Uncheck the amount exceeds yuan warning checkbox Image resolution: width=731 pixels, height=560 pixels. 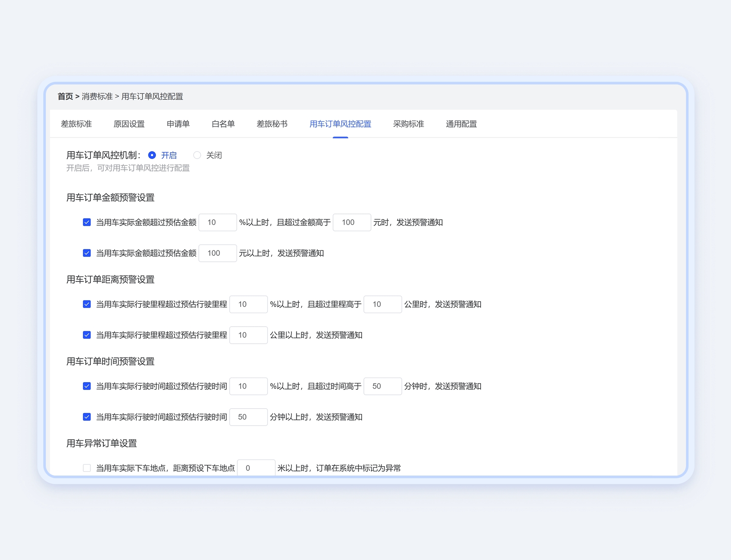tap(87, 253)
